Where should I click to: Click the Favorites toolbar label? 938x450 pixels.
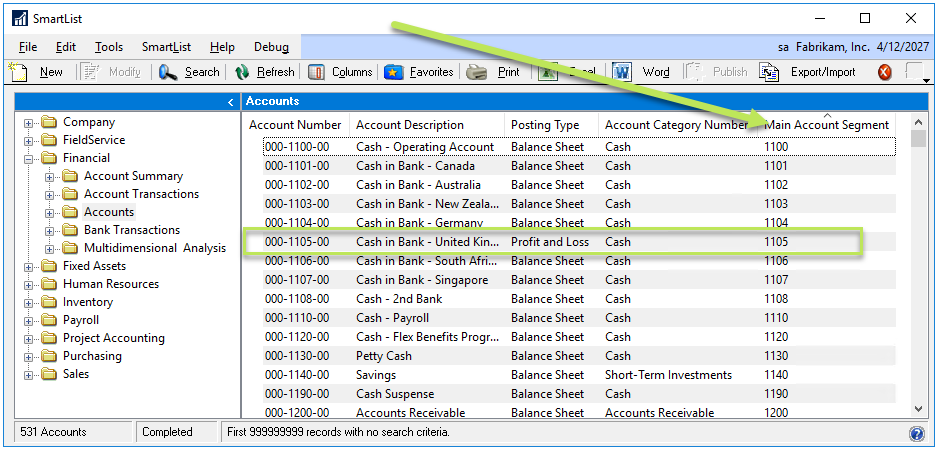(x=431, y=72)
